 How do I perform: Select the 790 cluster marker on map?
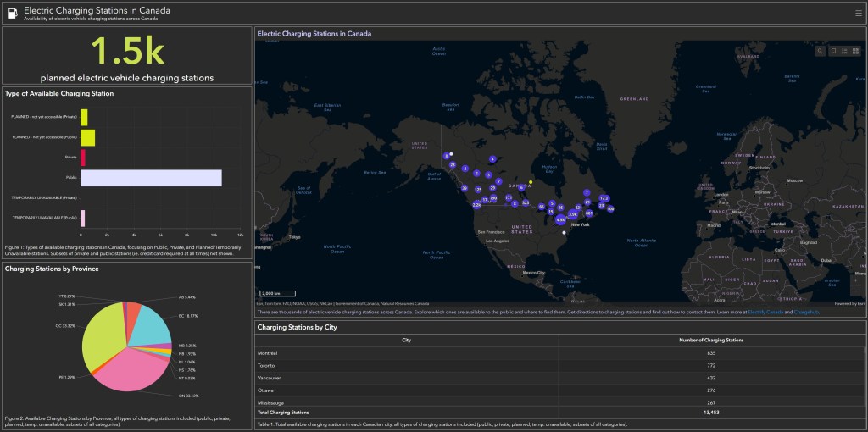(493, 198)
